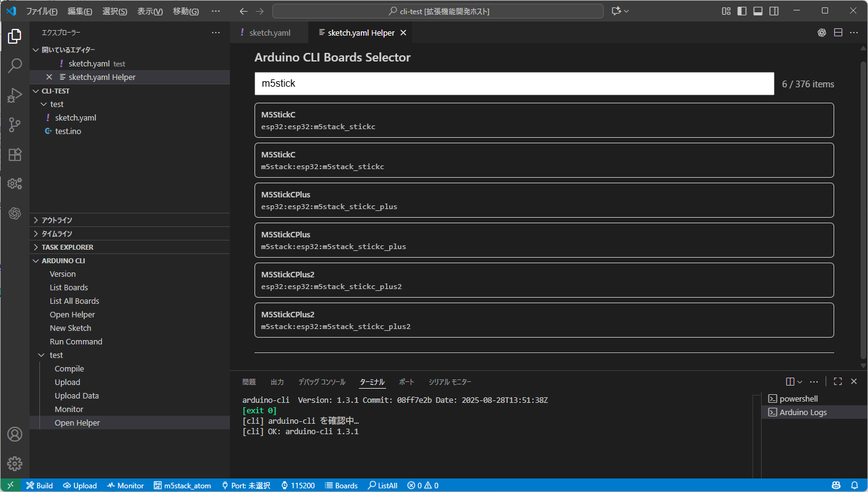Toggle the bottom panel layout button
This screenshot has height=492, width=868.
758,11
